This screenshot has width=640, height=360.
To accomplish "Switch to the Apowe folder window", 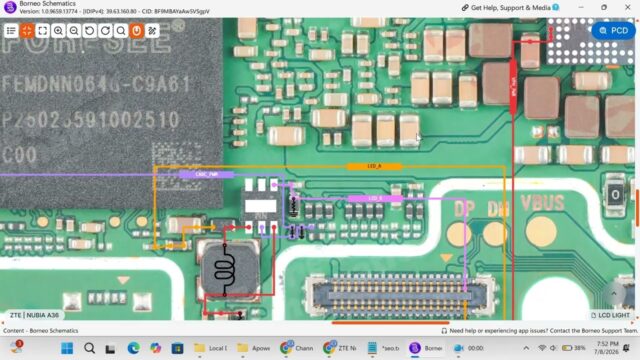I will tap(253, 348).
